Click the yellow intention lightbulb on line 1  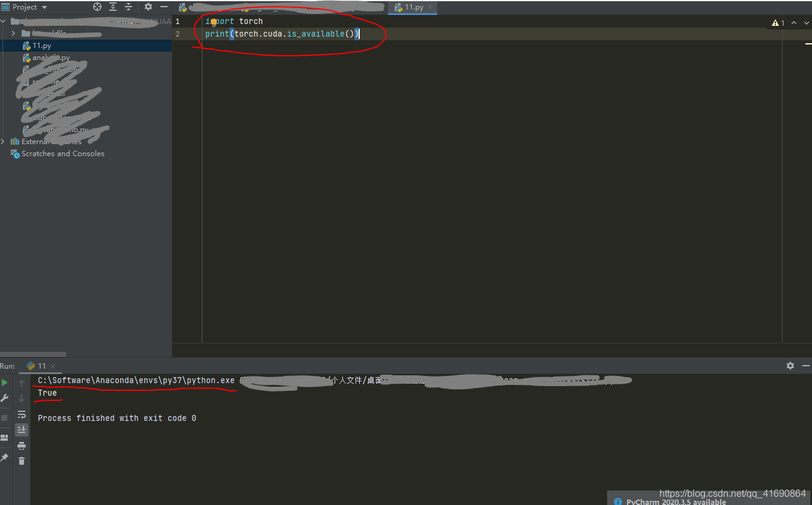[213, 22]
